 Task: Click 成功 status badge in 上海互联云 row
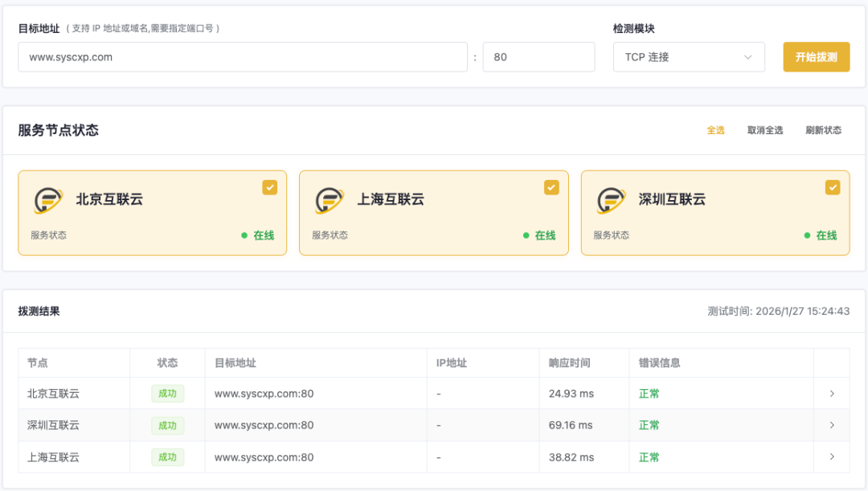[x=167, y=457]
